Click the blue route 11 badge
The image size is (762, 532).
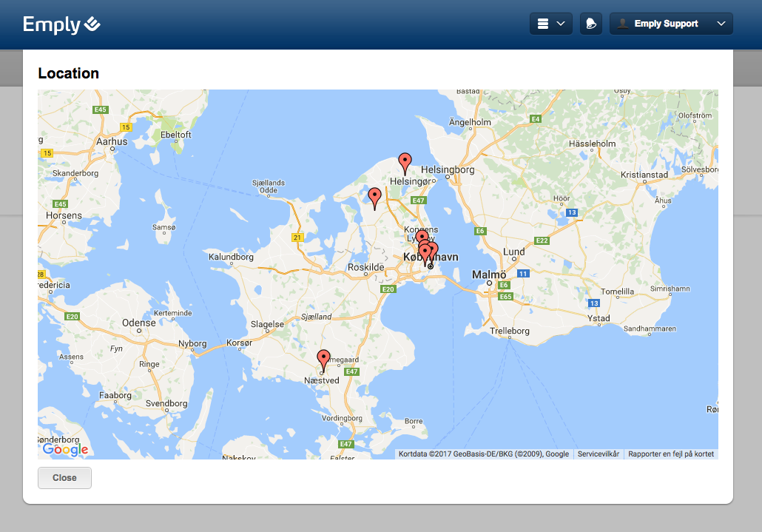point(523,274)
